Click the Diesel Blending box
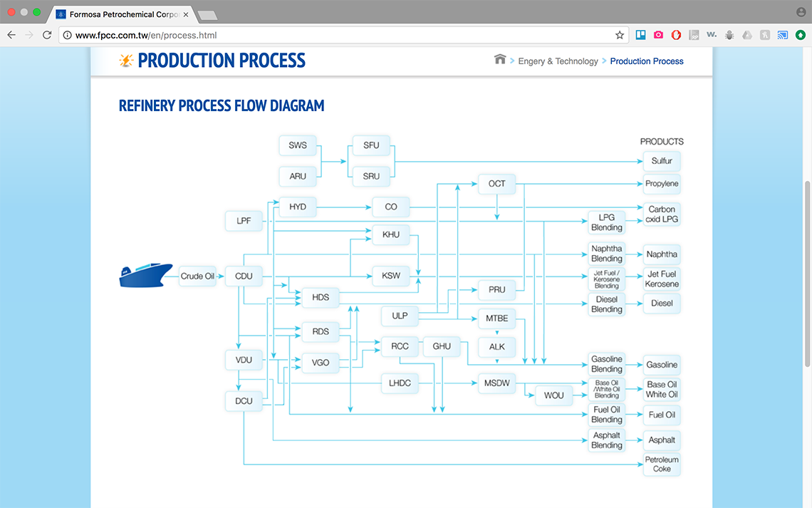Image resolution: width=812 pixels, height=508 pixels. pyautogui.click(x=607, y=304)
